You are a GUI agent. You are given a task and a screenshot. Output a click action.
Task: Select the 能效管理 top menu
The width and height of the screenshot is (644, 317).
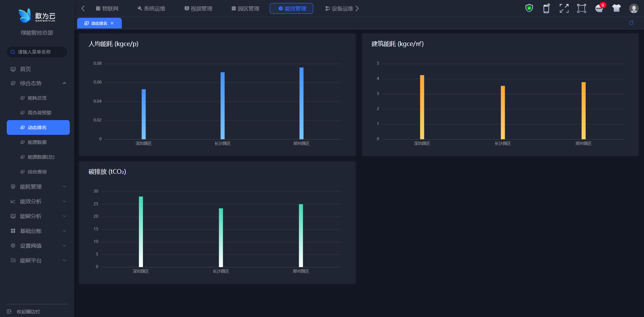click(x=291, y=8)
